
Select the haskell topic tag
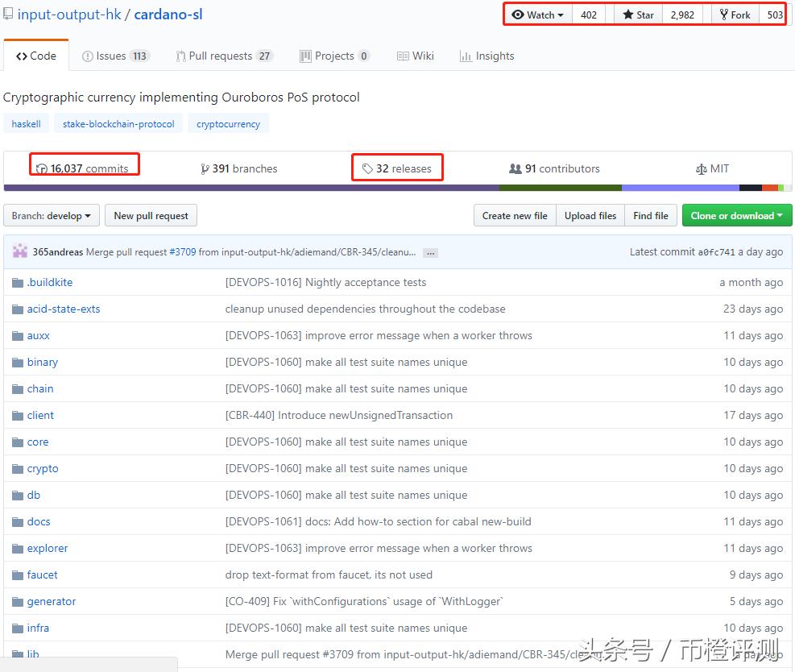point(27,124)
